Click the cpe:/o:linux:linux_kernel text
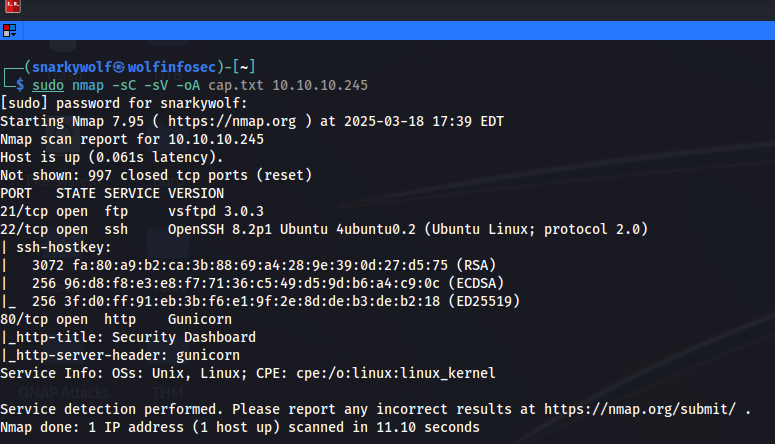 click(395, 373)
